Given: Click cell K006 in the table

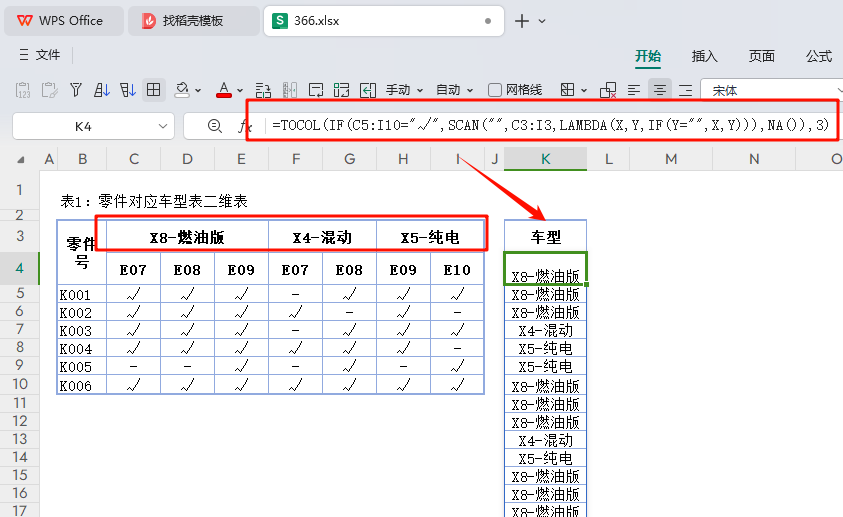Looking at the screenshot, I should pyautogui.click(x=82, y=385).
